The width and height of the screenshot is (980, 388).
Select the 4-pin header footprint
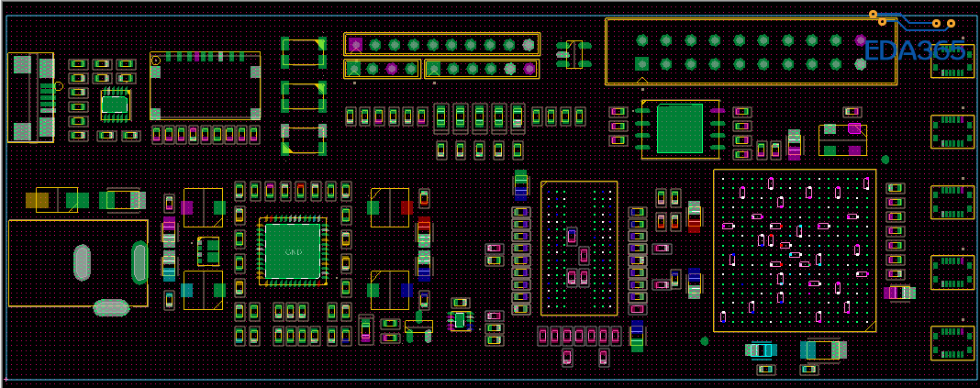[382, 68]
